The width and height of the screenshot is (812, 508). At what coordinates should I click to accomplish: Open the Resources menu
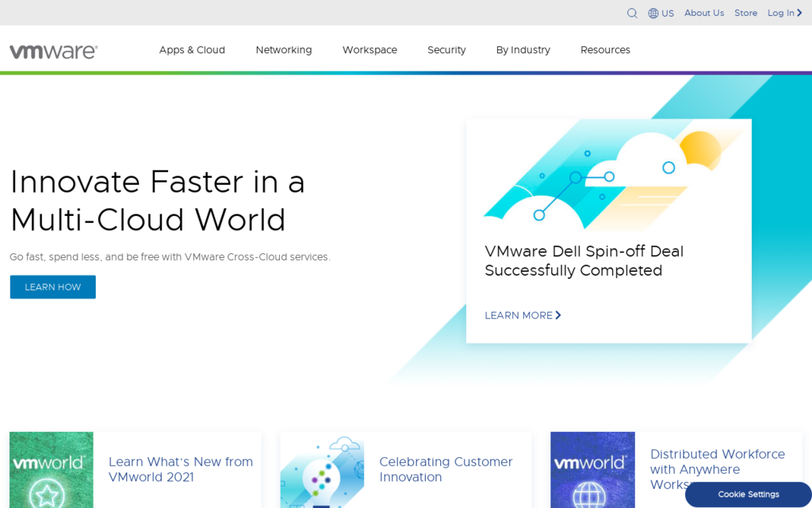coord(605,50)
